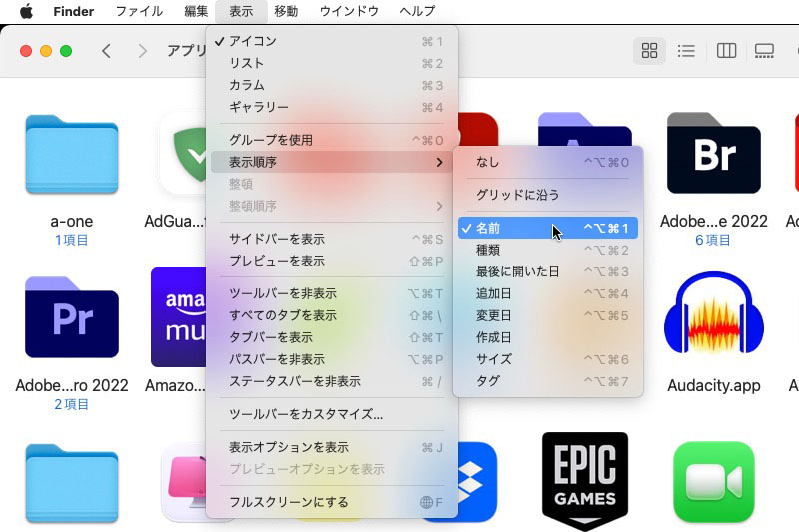Hide path bar via パスバーを非表示
799x532 pixels.
[332, 359]
